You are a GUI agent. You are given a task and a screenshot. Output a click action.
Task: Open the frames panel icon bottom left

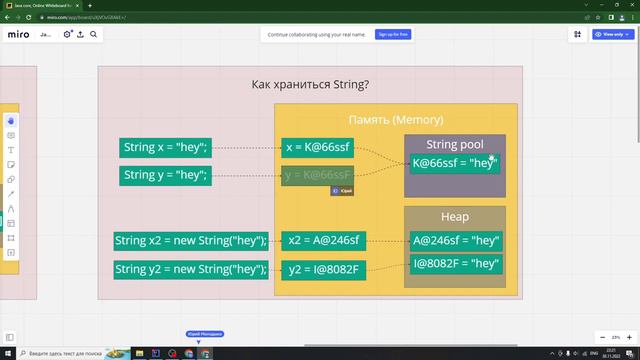click(x=9, y=337)
